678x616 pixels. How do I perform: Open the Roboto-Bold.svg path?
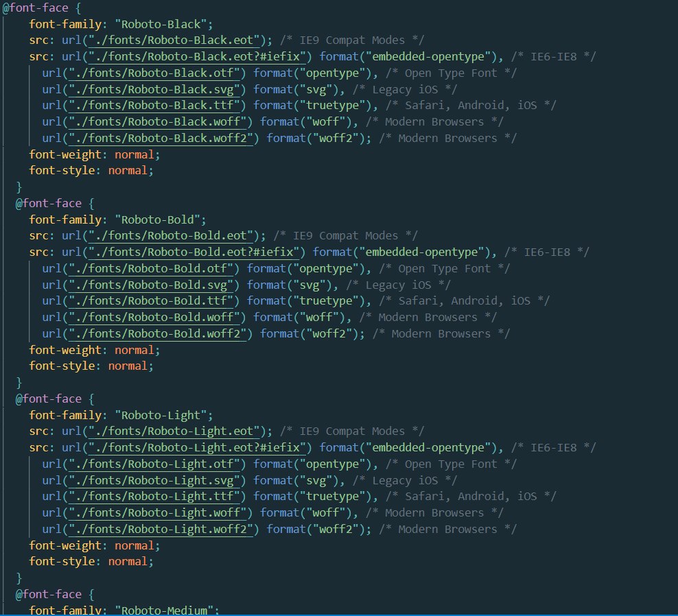tap(151, 285)
